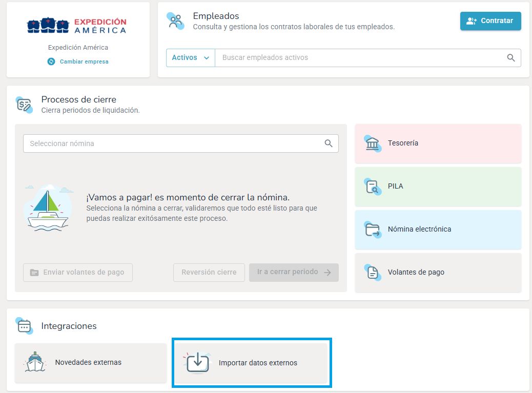The width and height of the screenshot is (532, 393).
Task: Open the Nómina electrónica card
Action: coord(438,230)
